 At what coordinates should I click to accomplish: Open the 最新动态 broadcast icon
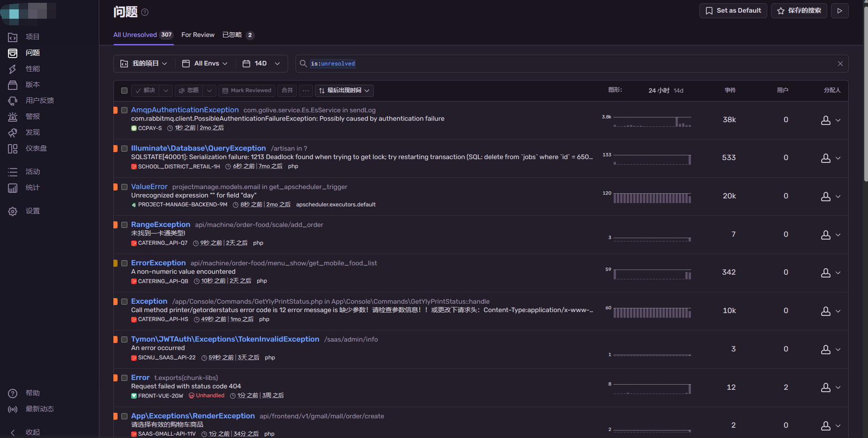pos(13,409)
